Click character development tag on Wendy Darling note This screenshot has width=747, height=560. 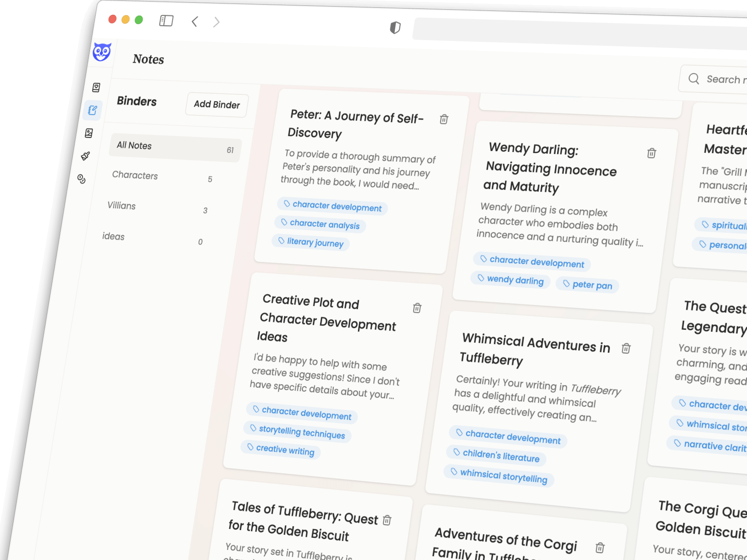[532, 261]
